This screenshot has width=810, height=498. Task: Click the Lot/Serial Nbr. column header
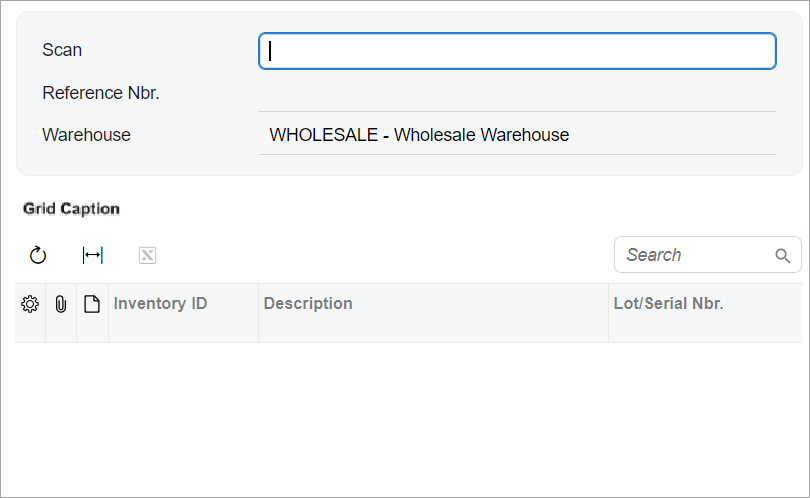(x=668, y=303)
